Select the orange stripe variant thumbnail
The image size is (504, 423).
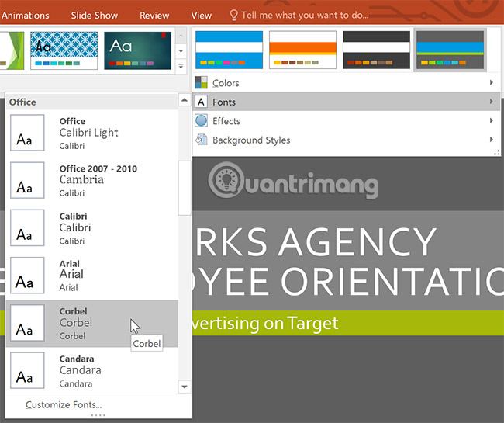coord(302,50)
